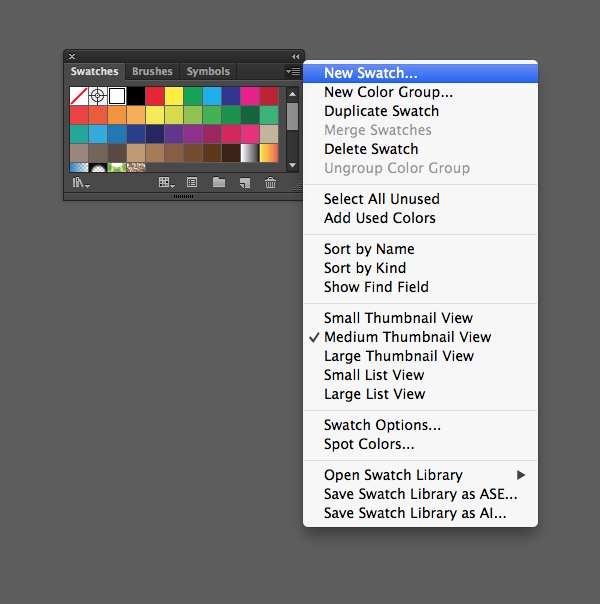
Task: Pick the yellow swatch in the first row
Action: [174, 96]
